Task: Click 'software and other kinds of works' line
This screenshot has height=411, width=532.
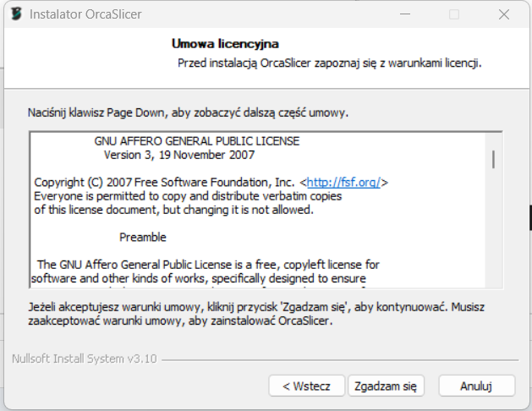Action: [x=199, y=278]
